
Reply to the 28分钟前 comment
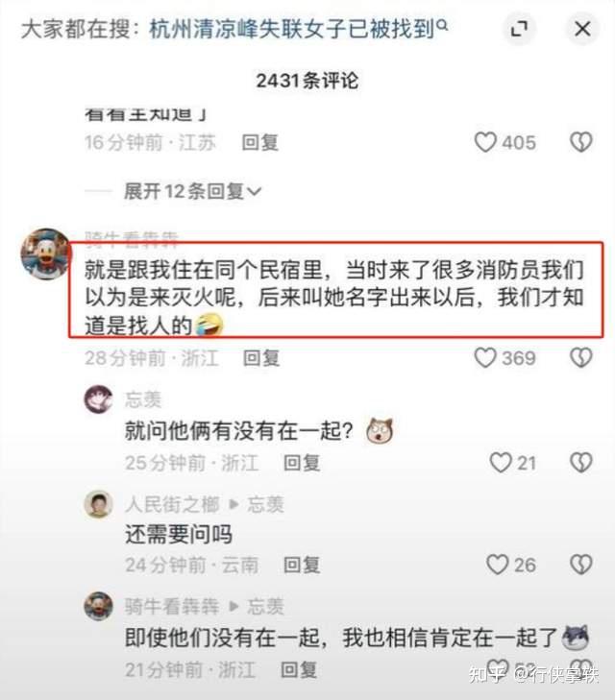(x=261, y=358)
